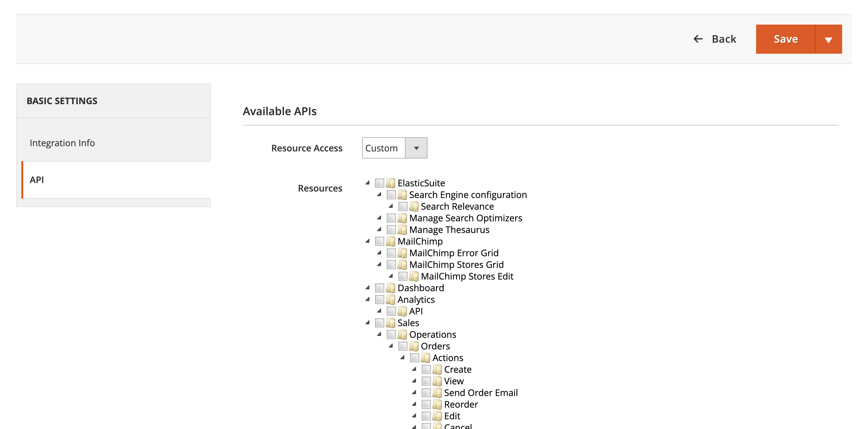Viewport: 868px width, 429px height.
Task: Check the Reorder action checkbox
Action: 426,404
